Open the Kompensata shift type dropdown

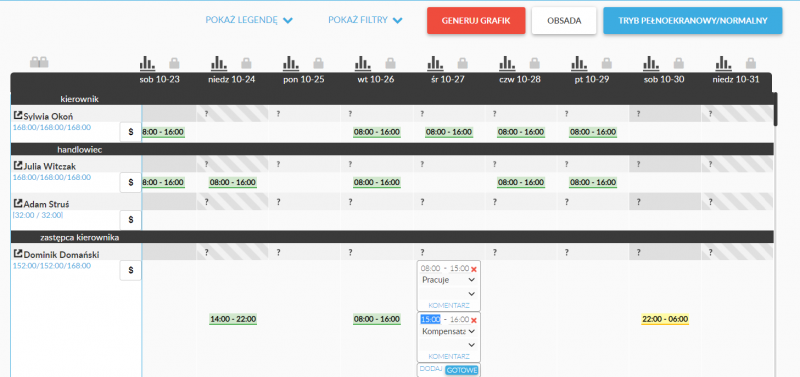click(448, 331)
